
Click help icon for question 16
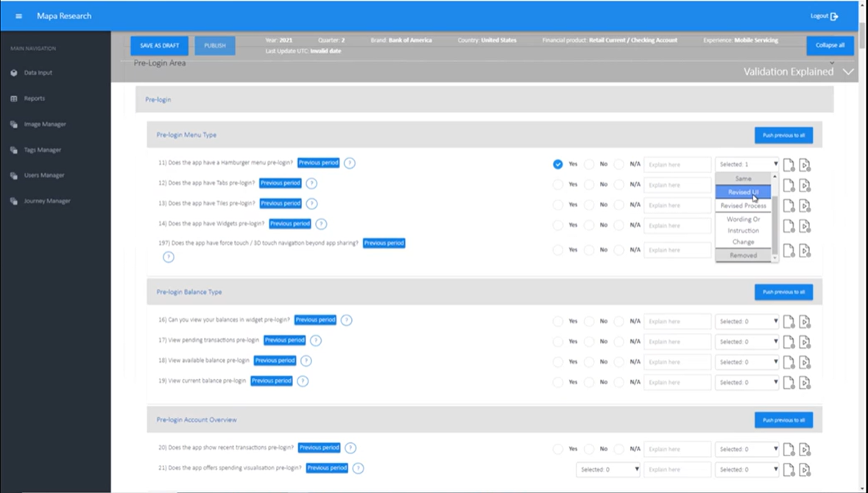pyautogui.click(x=347, y=320)
